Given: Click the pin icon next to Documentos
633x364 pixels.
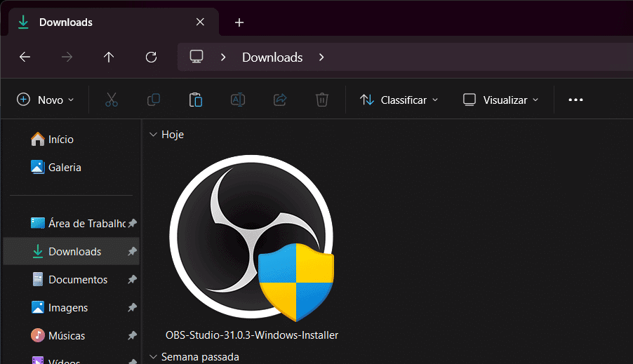Looking at the screenshot, I should [x=133, y=279].
